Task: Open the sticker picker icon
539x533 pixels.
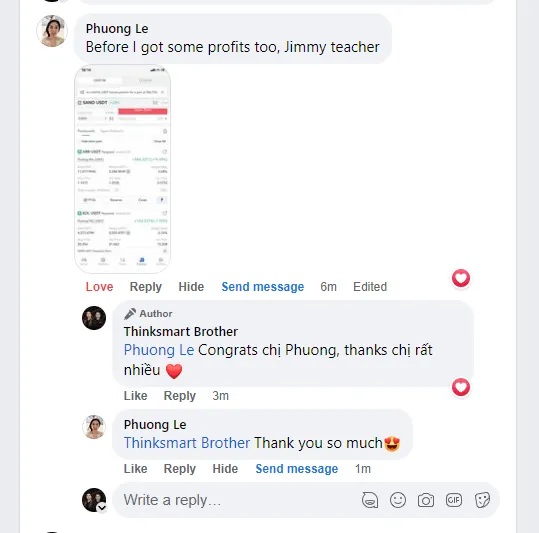Action: click(482, 500)
